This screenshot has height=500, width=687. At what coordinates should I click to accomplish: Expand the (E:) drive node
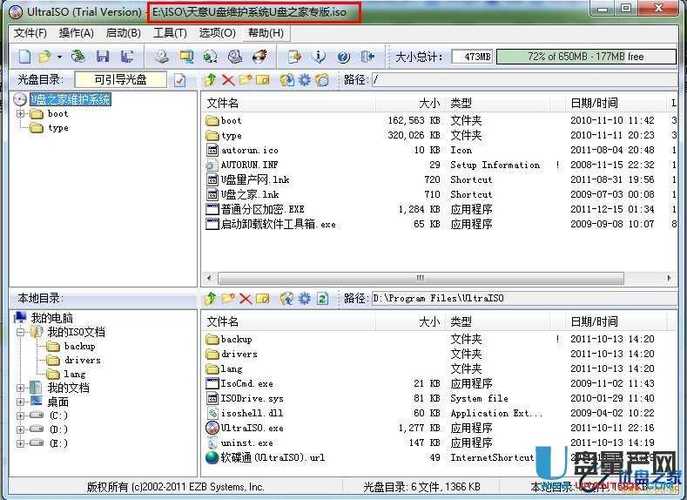click(x=20, y=443)
